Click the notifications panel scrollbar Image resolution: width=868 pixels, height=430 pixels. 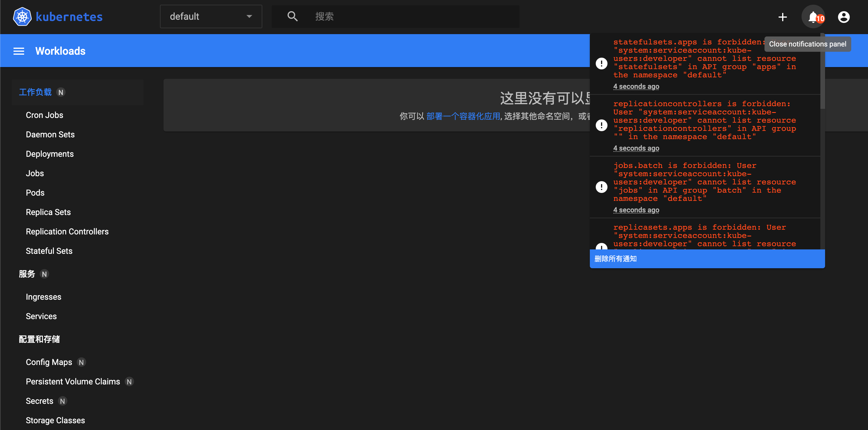(x=822, y=71)
